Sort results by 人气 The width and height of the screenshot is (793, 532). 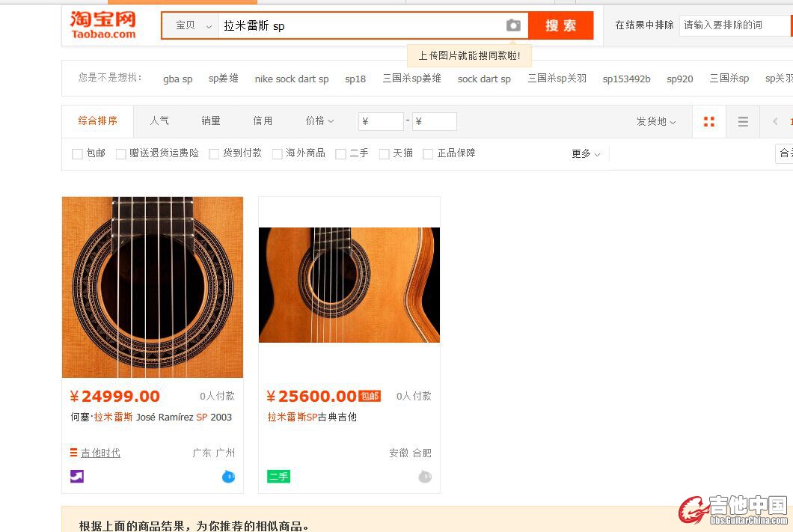click(x=159, y=121)
